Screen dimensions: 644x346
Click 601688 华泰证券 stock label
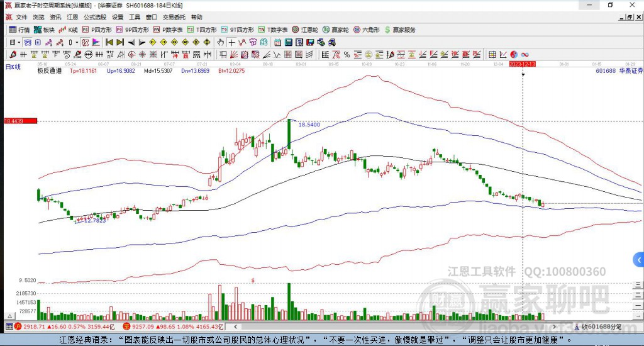(x=619, y=70)
